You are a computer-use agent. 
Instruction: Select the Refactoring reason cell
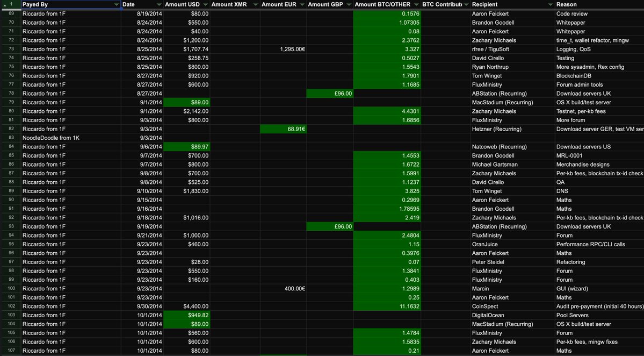599,262
